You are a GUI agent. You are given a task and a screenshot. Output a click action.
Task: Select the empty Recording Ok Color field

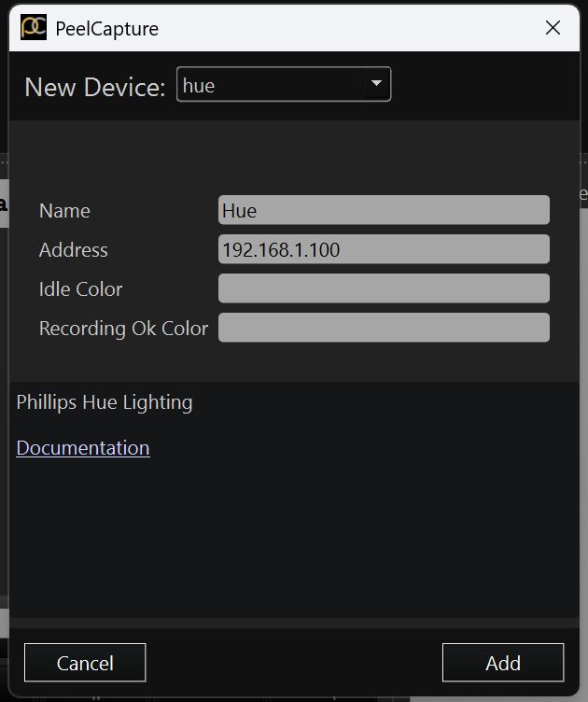[384, 328]
